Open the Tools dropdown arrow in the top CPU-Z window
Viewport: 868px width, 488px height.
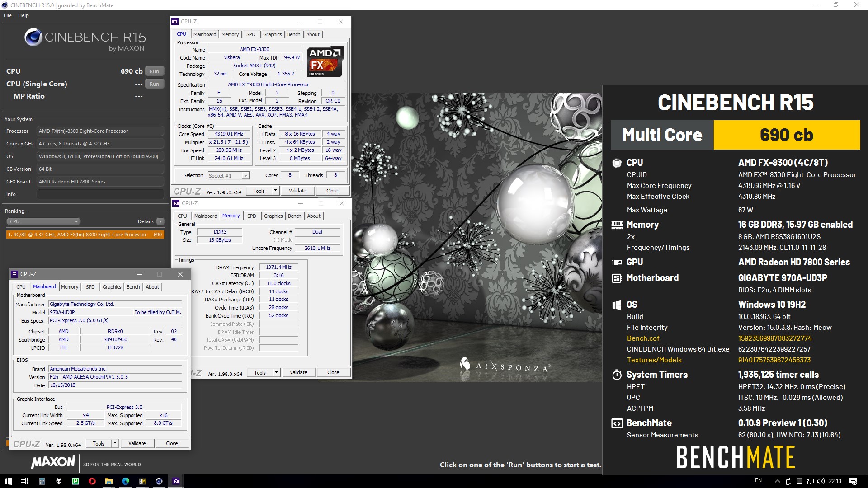(275, 191)
